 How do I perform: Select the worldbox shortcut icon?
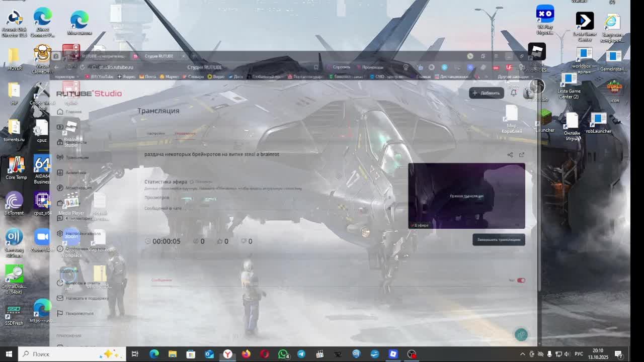(584, 61)
